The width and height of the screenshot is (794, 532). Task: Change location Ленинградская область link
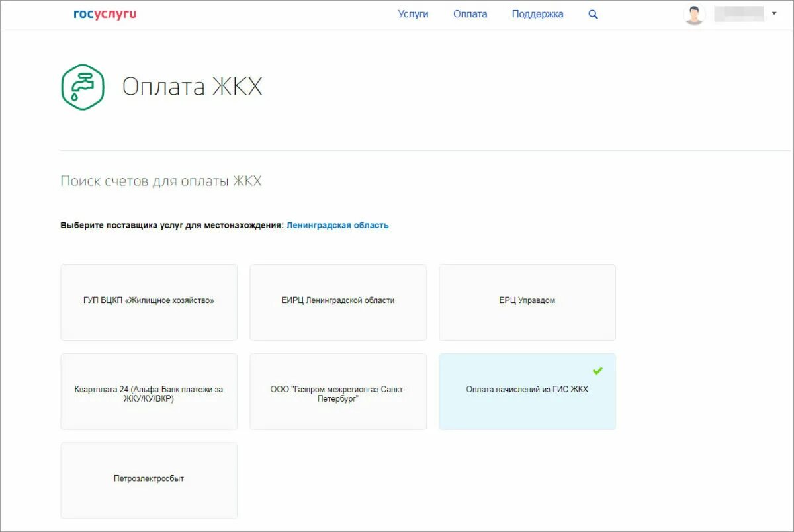pyautogui.click(x=337, y=225)
